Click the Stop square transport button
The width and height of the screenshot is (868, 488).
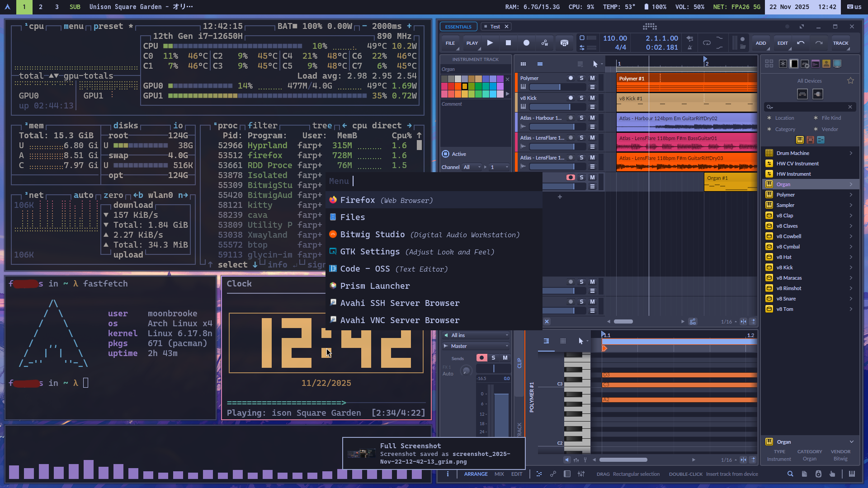(508, 43)
